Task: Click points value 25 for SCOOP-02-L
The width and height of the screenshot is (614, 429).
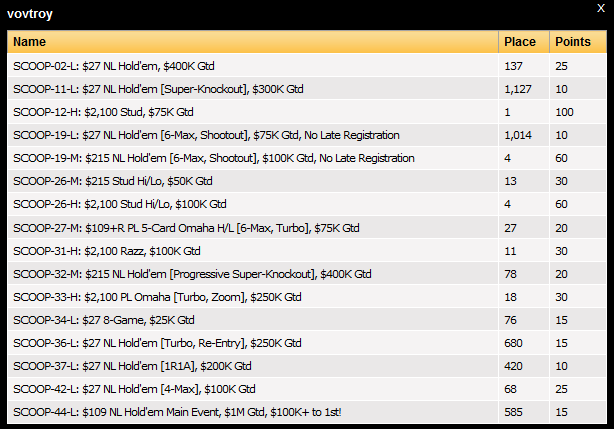Action: click(x=562, y=66)
